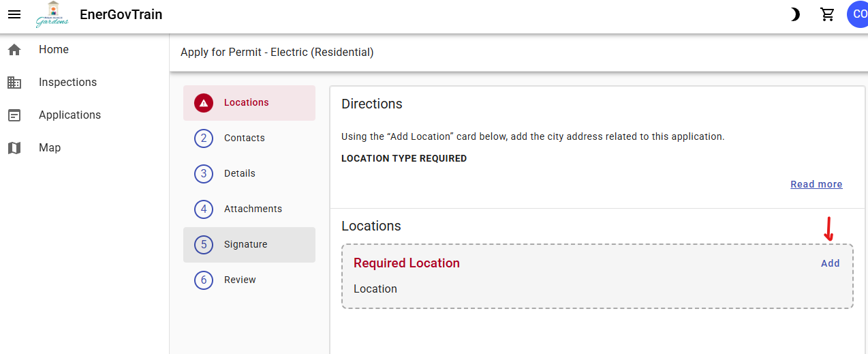This screenshot has width=868, height=354.
Task: Toggle dark mode moon icon
Action: coord(794,14)
